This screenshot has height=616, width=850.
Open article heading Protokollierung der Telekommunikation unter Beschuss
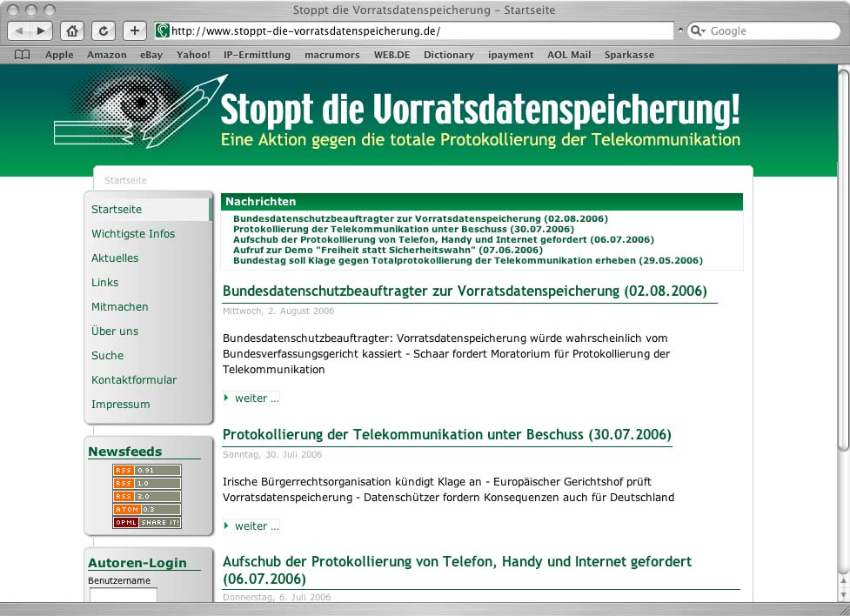point(446,435)
